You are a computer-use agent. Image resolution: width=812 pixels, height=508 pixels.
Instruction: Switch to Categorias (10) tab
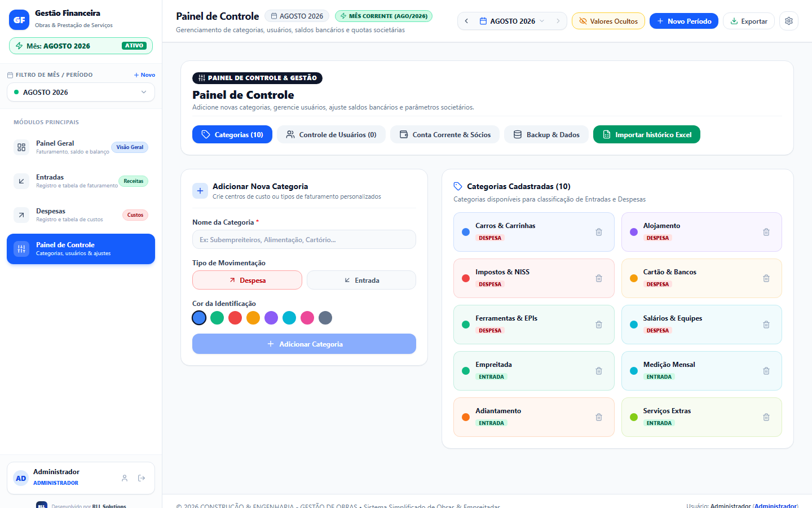coord(232,134)
